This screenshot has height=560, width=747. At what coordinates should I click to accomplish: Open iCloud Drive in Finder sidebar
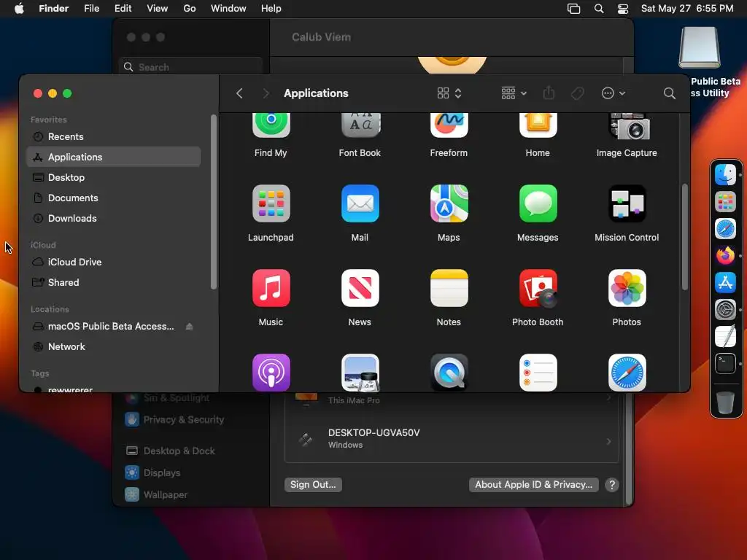tap(113, 262)
